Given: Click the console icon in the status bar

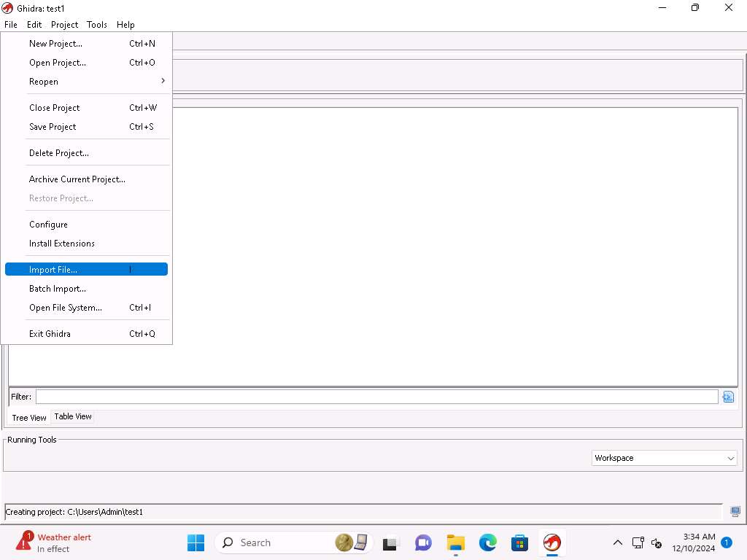Looking at the screenshot, I should coord(735,512).
